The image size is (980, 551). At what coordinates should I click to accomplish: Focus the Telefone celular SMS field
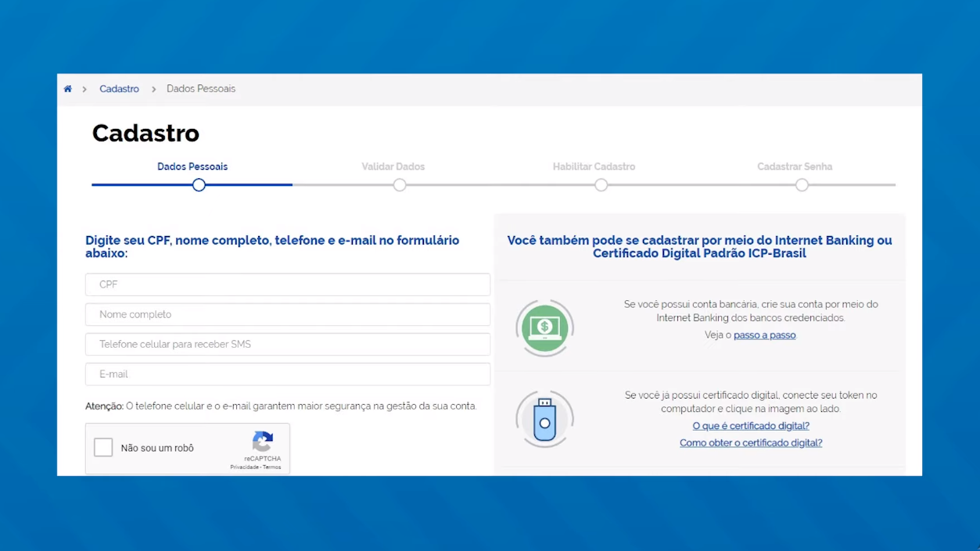pyautogui.click(x=288, y=344)
